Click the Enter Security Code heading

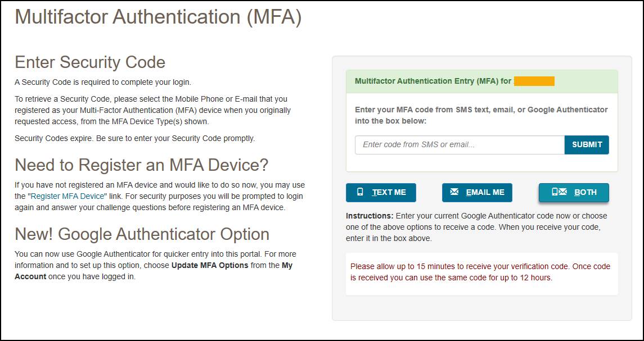pos(90,62)
